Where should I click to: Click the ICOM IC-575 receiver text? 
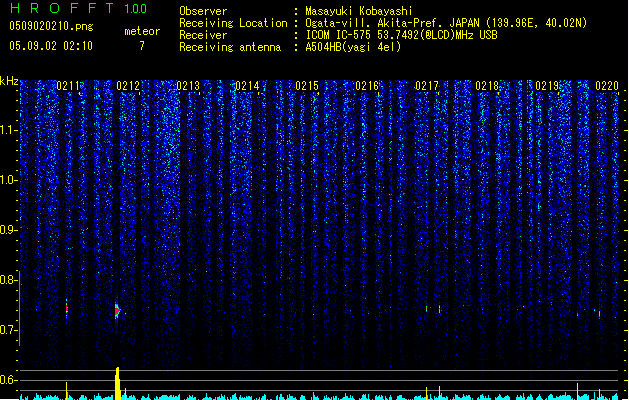(x=401, y=35)
